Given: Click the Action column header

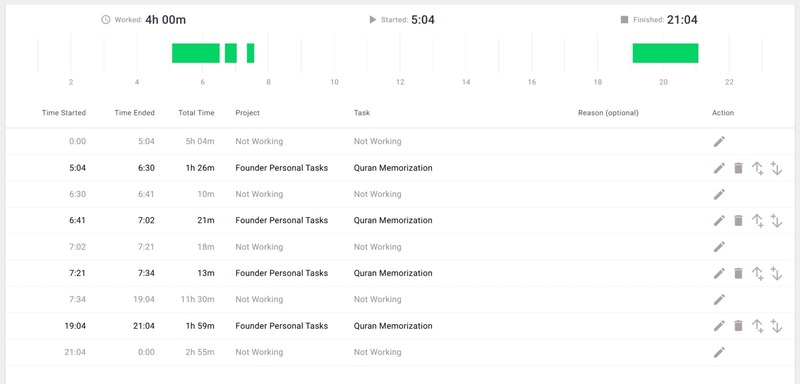Looking at the screenshot, I should coord(723,113).
